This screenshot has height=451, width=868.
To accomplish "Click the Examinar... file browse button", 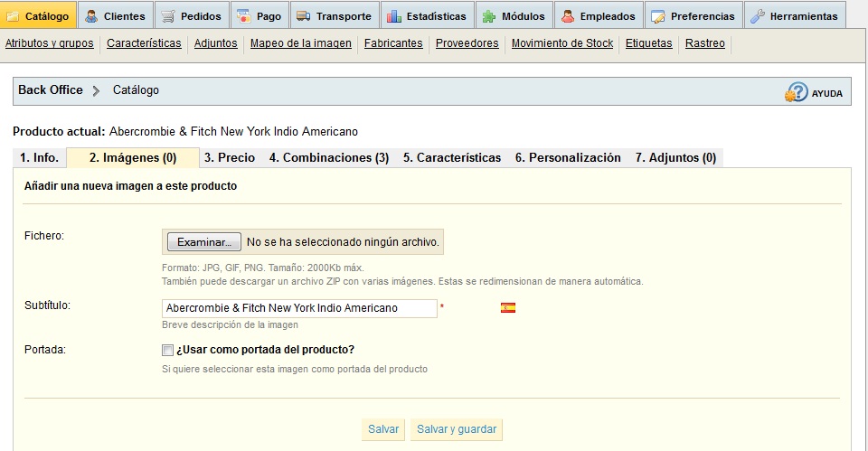I will point(204,242).
